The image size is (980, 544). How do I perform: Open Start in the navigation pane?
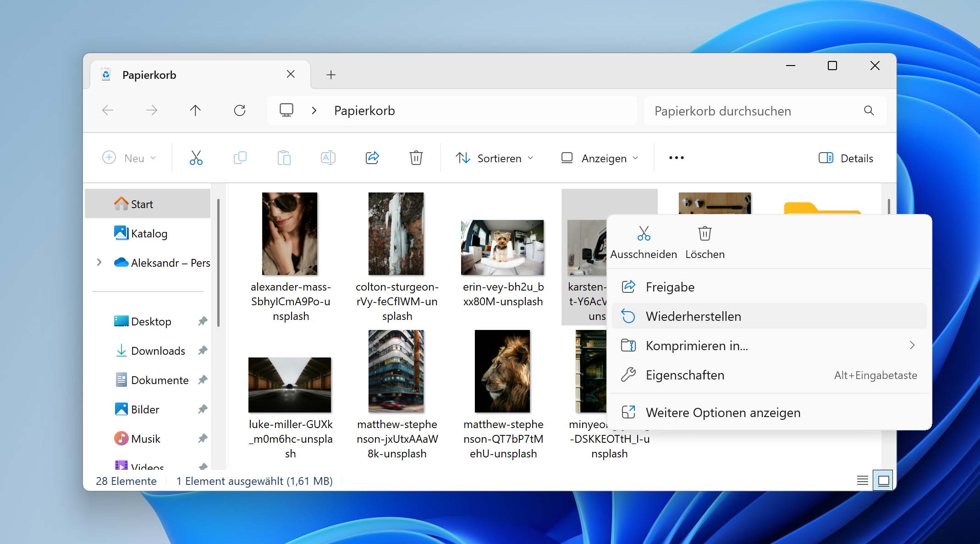coord(148,204)
